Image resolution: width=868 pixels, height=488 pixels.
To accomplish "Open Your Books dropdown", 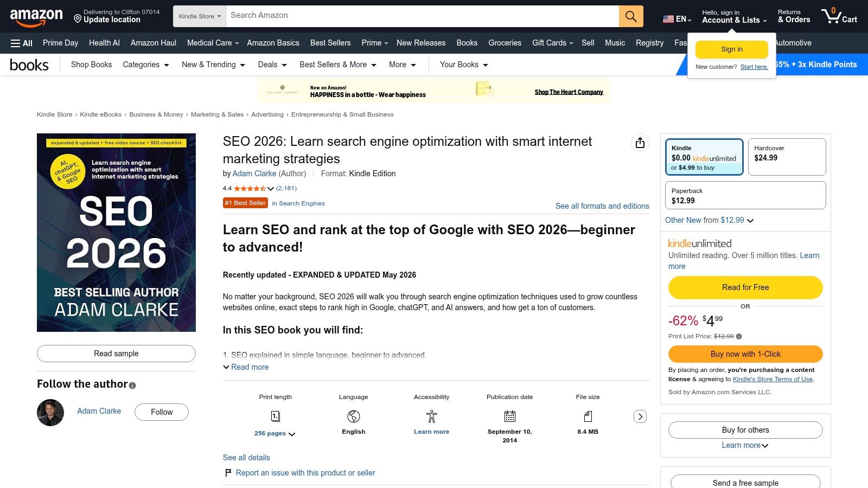I will [464, 65].
